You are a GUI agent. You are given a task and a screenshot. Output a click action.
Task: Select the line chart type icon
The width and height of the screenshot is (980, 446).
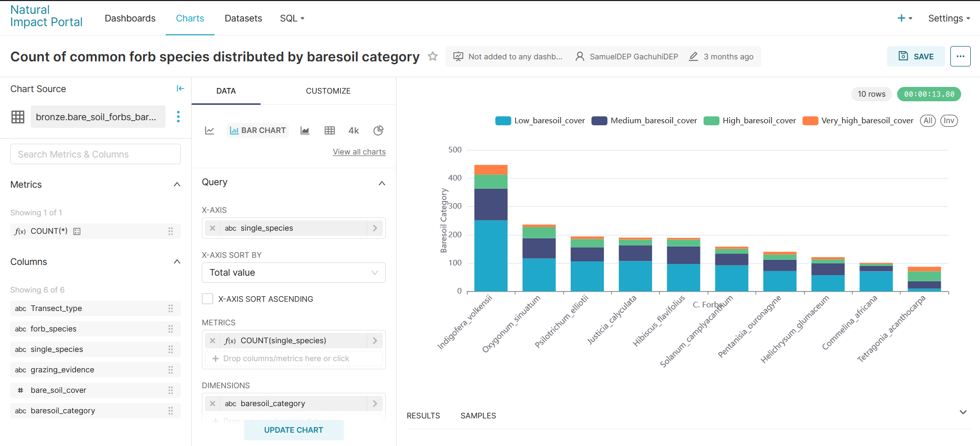point(209,130)
